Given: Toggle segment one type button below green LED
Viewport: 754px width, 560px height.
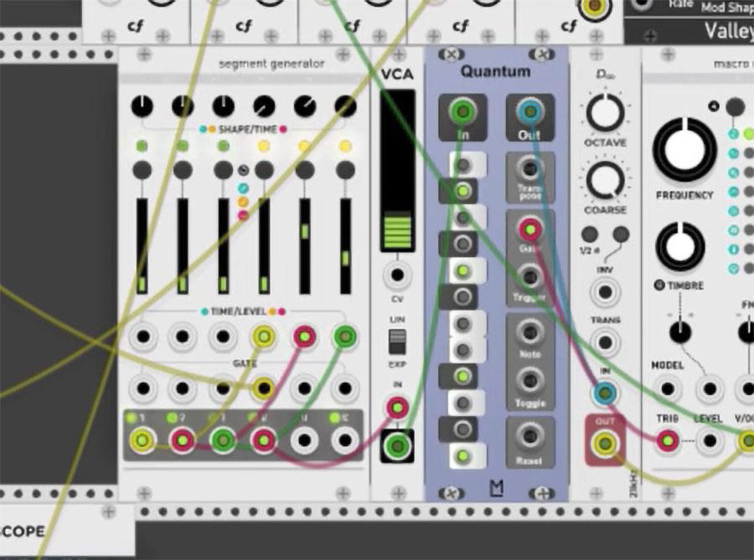Looking at the screenshot, I should (142, 170).
